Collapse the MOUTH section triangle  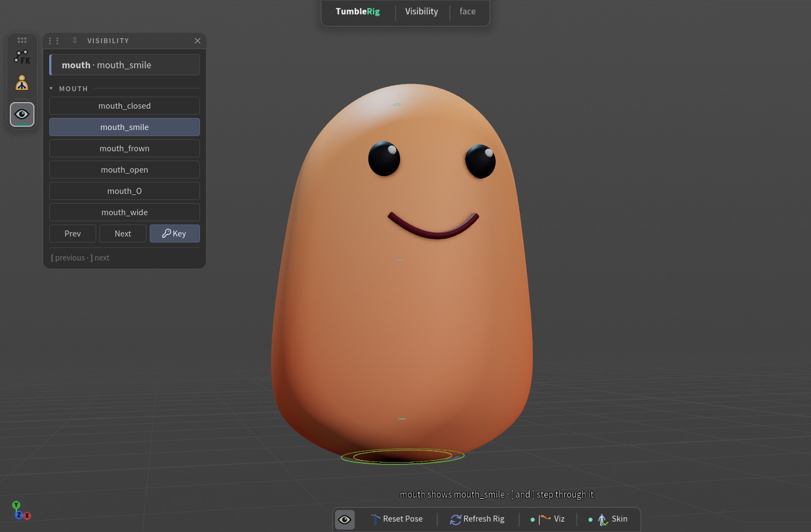pos(51,88)
